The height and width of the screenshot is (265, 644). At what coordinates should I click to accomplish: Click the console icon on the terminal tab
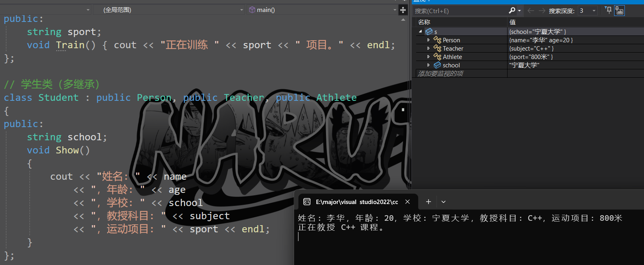click(307, 202)
